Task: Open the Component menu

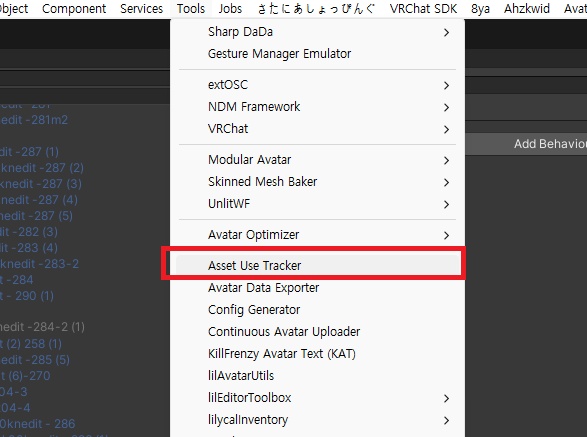Action: point(74,9)
